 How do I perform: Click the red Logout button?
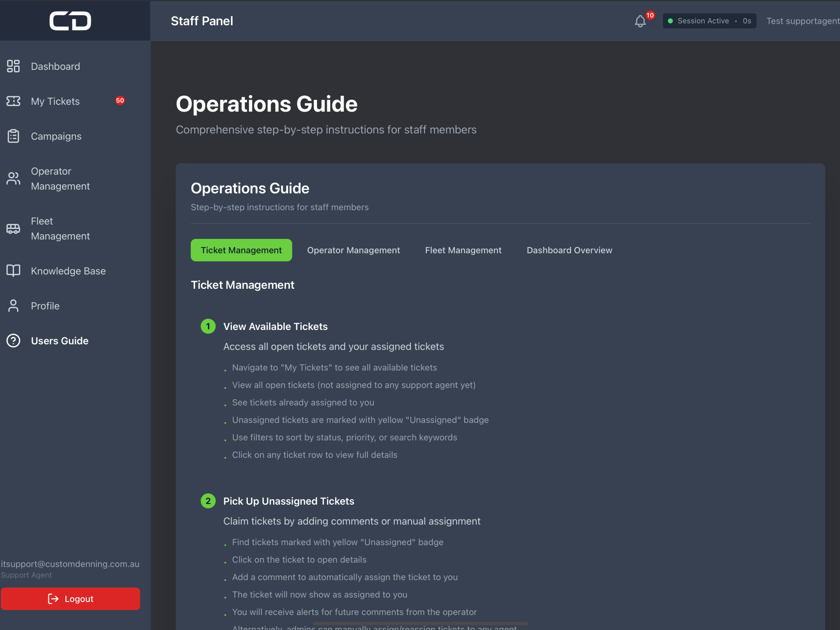coord(70,599)
